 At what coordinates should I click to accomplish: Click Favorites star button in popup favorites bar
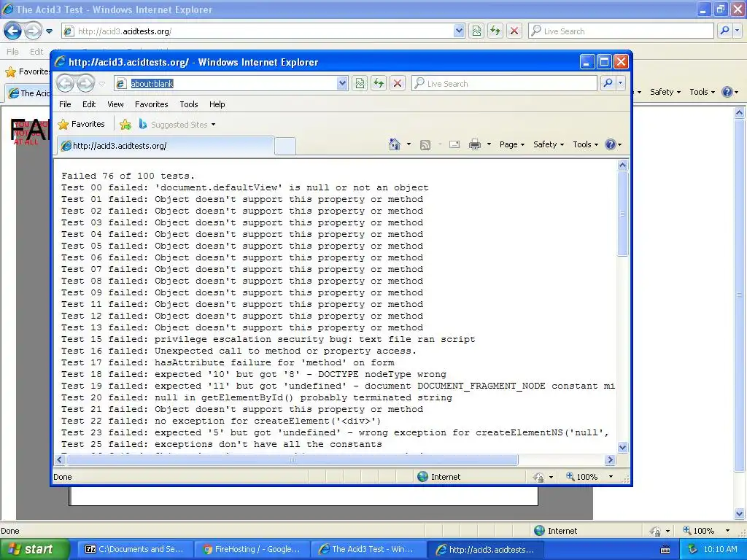82,124
